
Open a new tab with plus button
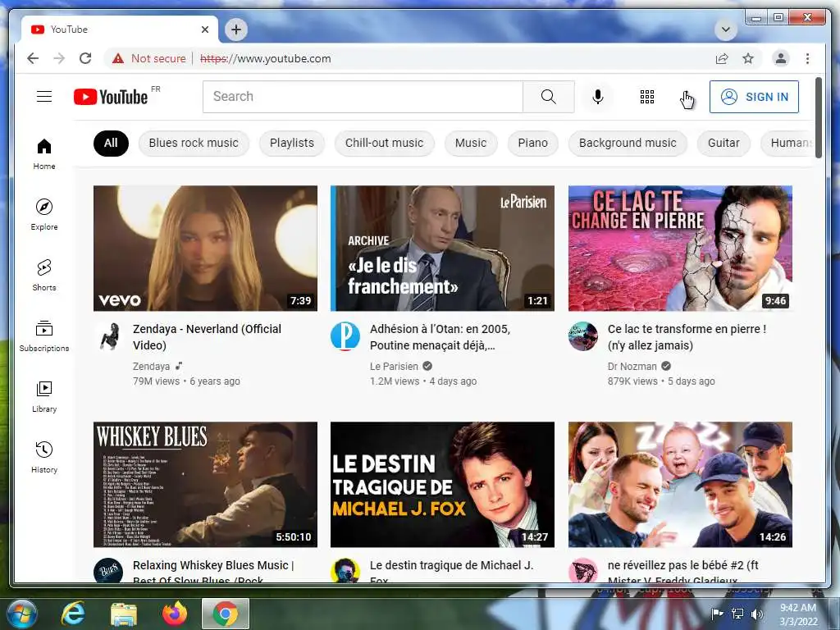(236, 30)
